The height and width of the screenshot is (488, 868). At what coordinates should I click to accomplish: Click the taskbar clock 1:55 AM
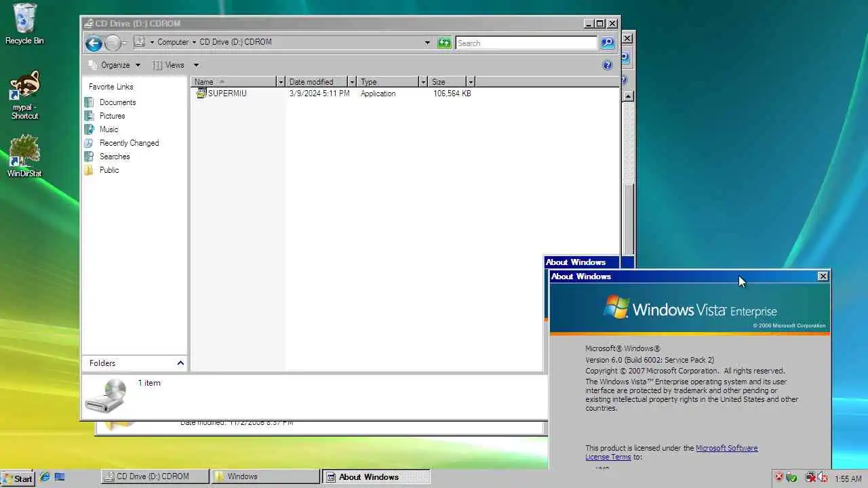pos(848,479)
